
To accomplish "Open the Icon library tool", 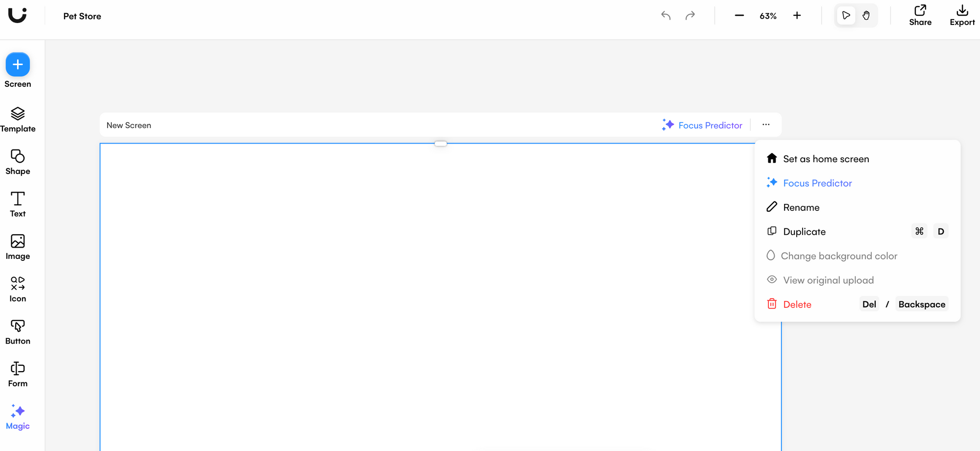I will coord(18,289).
